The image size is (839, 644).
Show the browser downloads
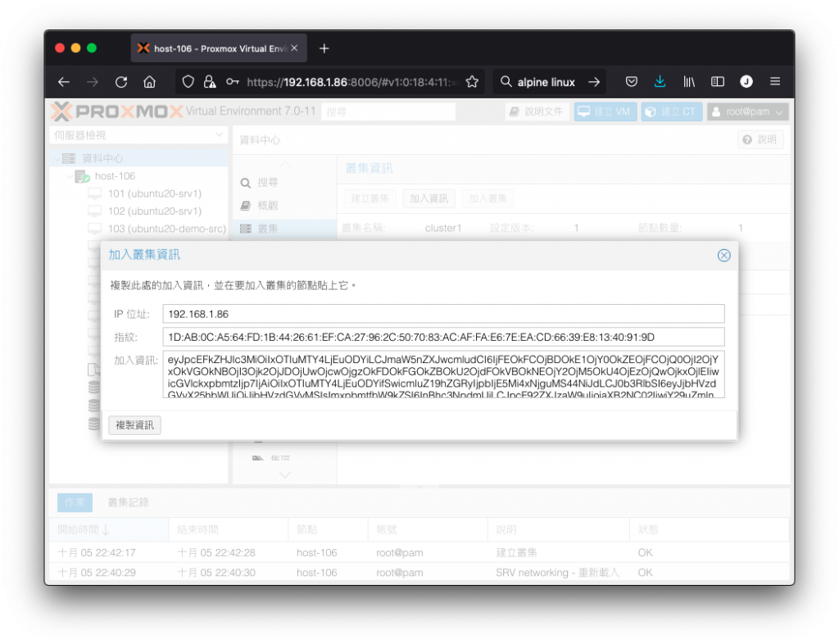(660, 82)
